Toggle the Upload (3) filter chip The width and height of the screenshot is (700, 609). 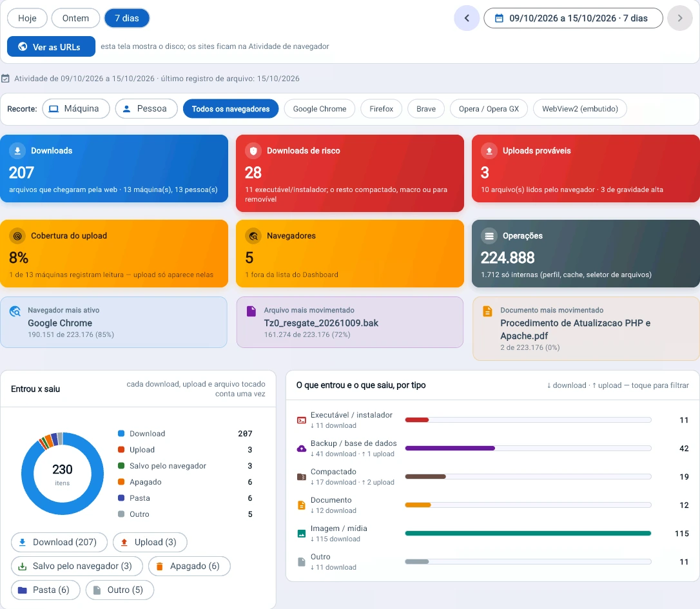point(150,542)
